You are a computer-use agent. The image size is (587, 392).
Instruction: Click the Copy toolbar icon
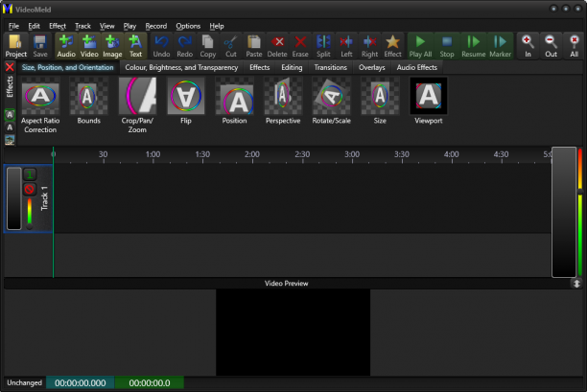pos(208,46)
